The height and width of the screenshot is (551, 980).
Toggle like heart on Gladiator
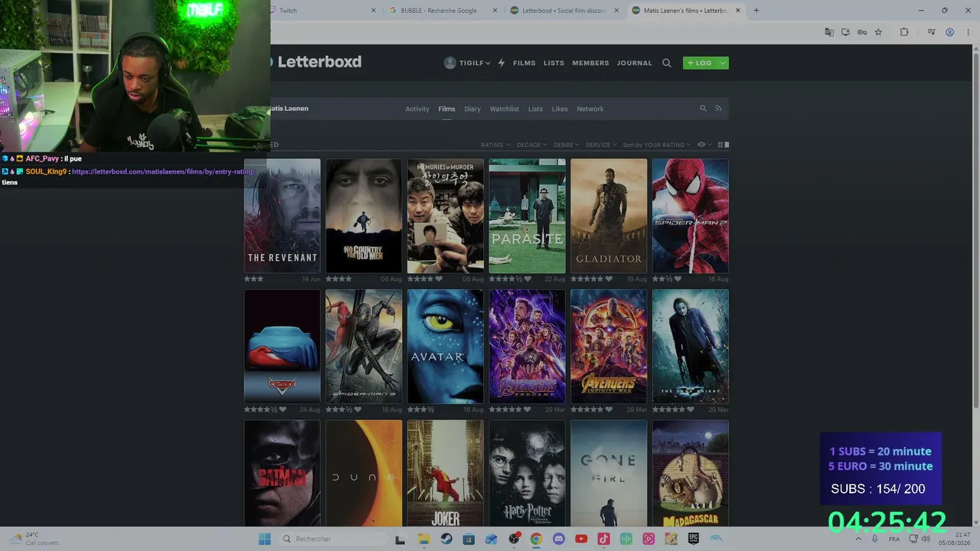click(609, 279)
